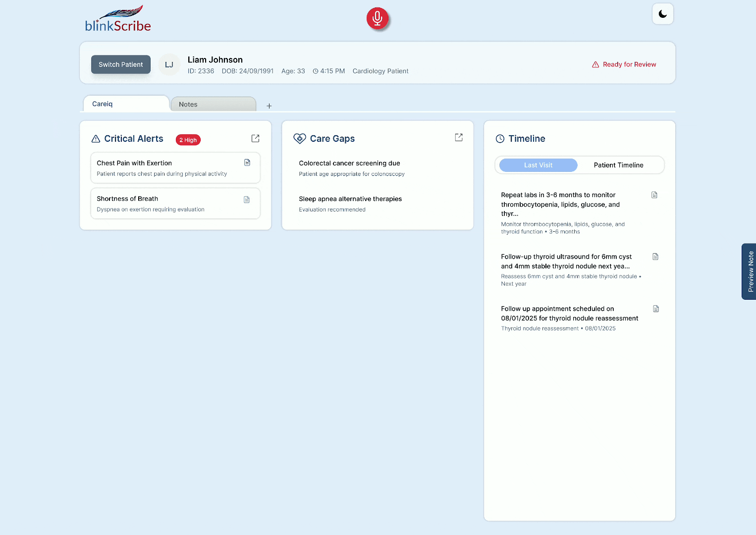The height and width of the screenshot is (535, 756).
Task: Open note icon for the thyroid ultrasound follow-up
Action: (655, 257)
